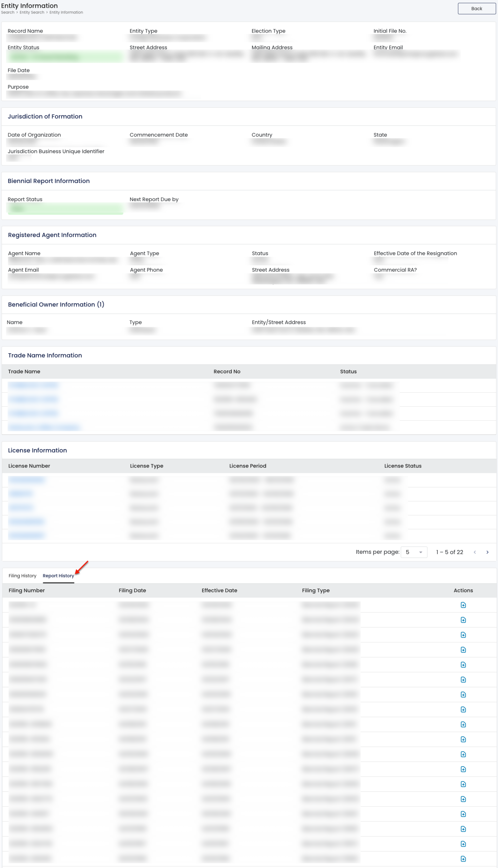Download the seventh Report History row's document
This screenshot has width=498, height=868.
point(463,695)
